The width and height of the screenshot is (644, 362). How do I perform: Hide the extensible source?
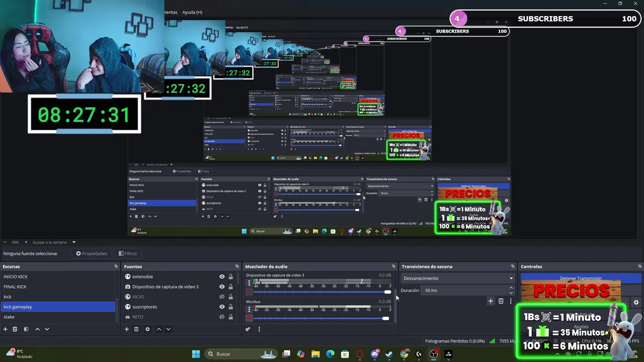coord(222,277)
